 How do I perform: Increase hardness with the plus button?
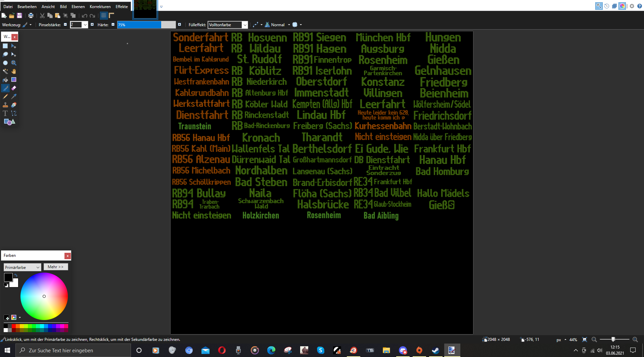pyautogui.click(x=179, y=25)
